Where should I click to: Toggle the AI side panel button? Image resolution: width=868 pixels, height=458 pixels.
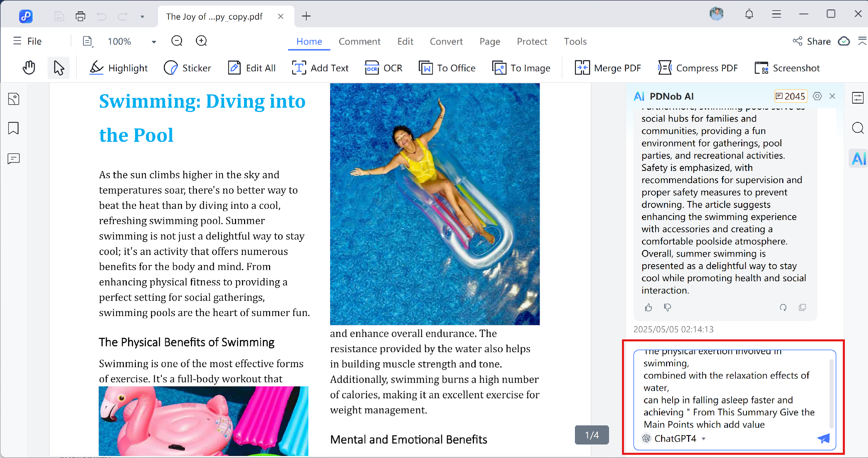tap(858, 159)
